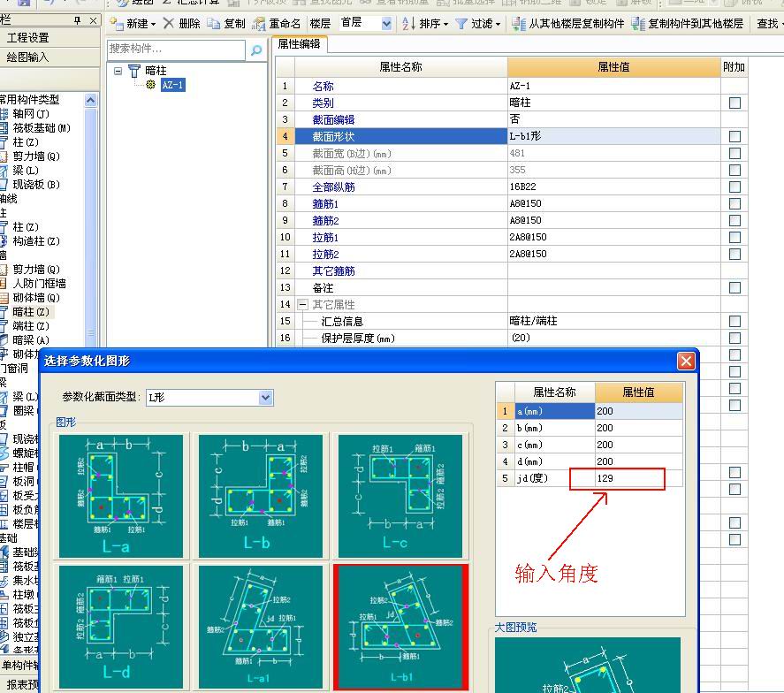This screenshot has width=784, height=693.
Task: Collapse the 其它属性 property group
Action: click(302, 304)
